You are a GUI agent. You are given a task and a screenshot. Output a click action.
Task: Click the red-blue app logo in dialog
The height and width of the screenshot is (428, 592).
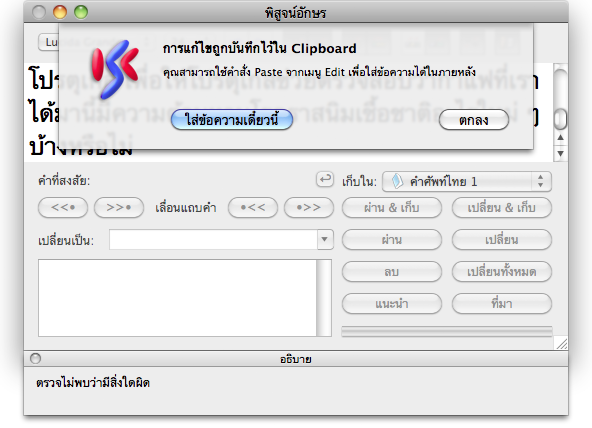click(x=115, y=69)
